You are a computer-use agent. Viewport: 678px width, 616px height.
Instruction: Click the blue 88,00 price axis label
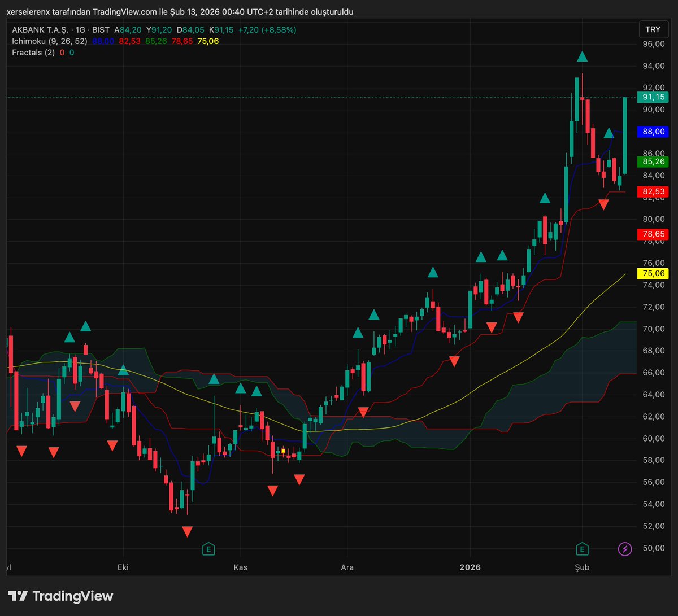tap(652, 132)
